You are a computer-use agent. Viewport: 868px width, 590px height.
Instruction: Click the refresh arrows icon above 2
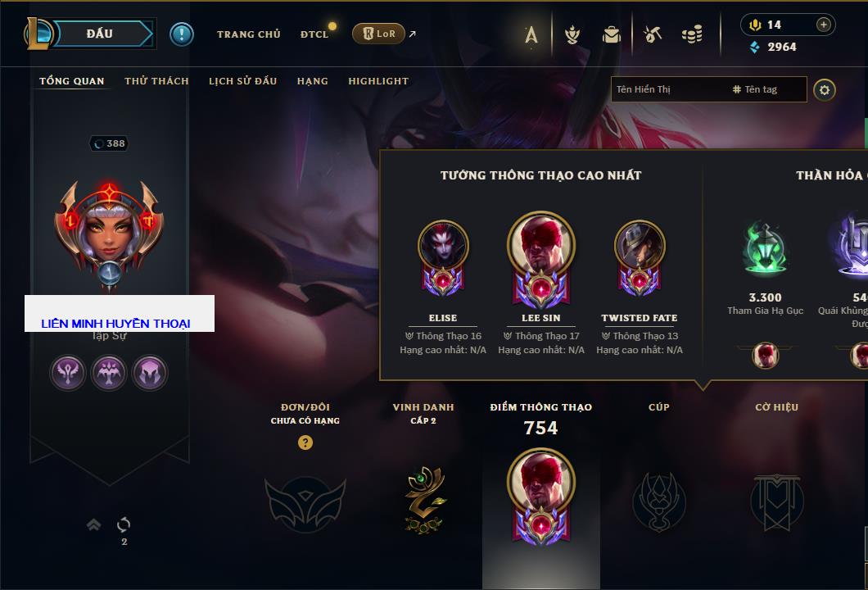point(124,524)
